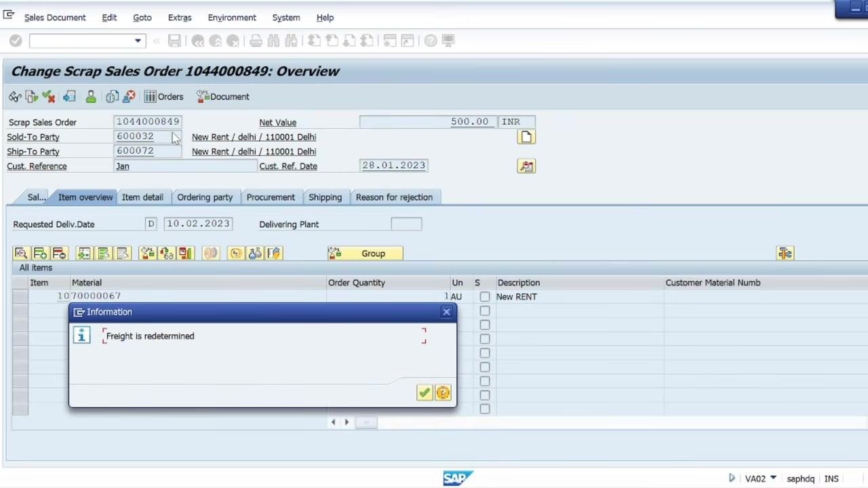Click the Group button above the items table

click(x=365, y=253)
